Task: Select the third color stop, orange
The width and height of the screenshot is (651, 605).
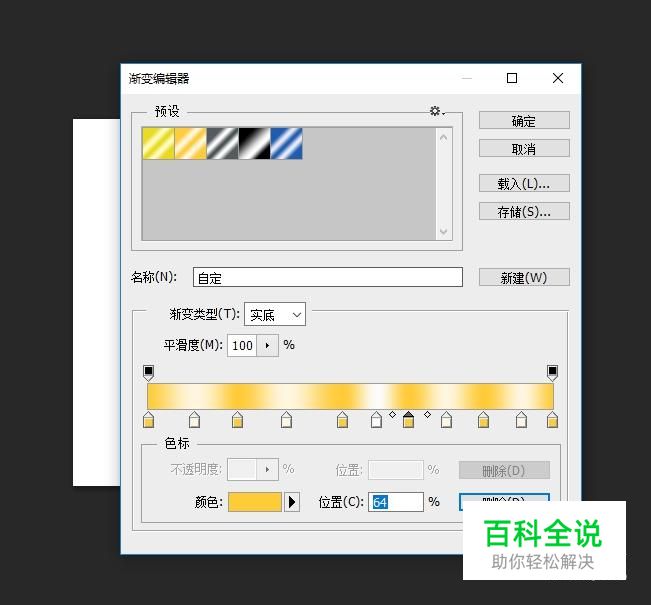Action: [237, 420]
